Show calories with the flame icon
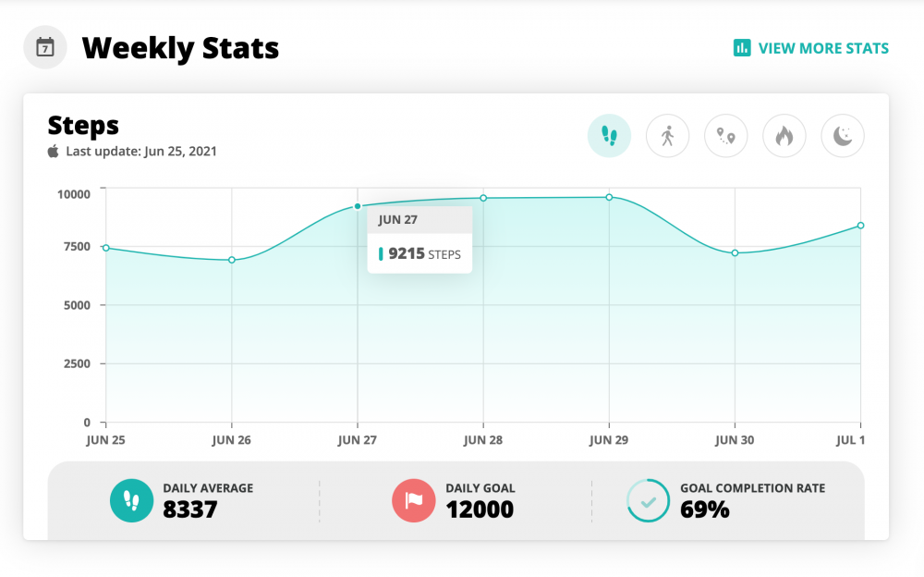The height and width of the screenshot is (577, 924). point(784,137)
